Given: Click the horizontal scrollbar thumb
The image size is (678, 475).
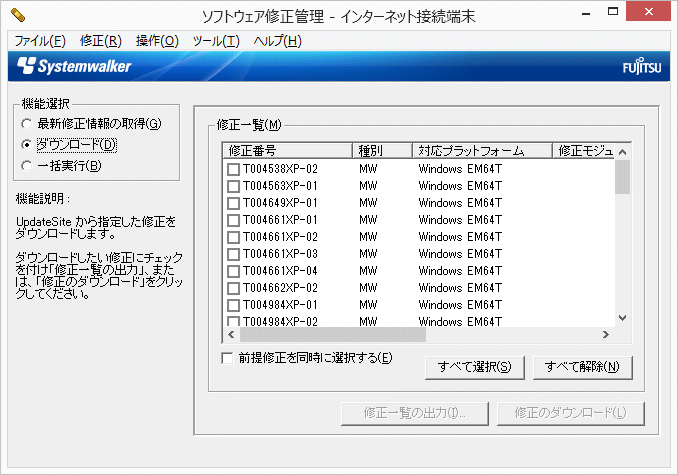Looking at the screenshot, I should pos(333,335).
